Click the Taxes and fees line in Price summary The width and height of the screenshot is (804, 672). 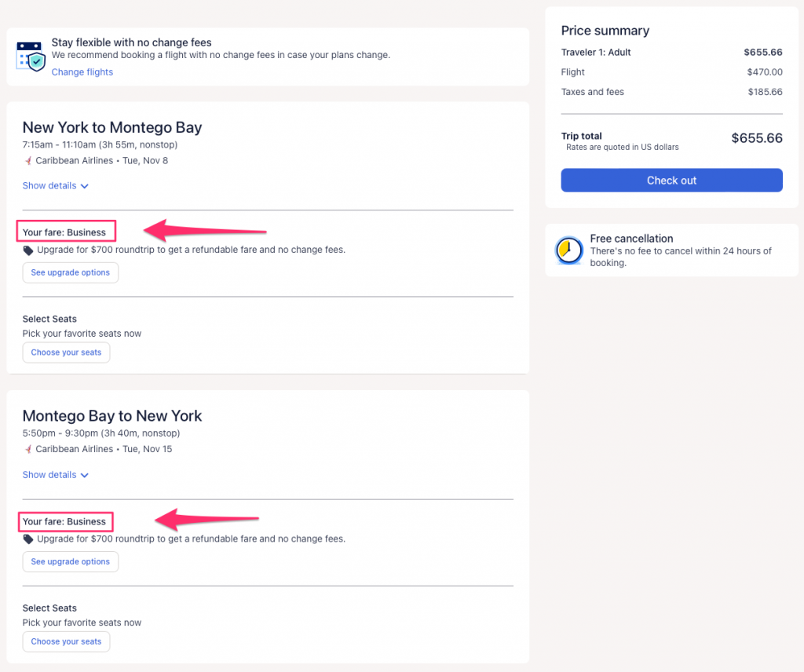593,92
